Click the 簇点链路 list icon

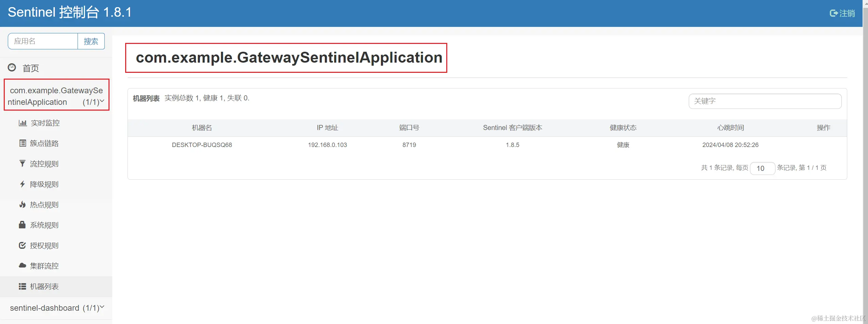pyautogui.click(x=22, y=143)
